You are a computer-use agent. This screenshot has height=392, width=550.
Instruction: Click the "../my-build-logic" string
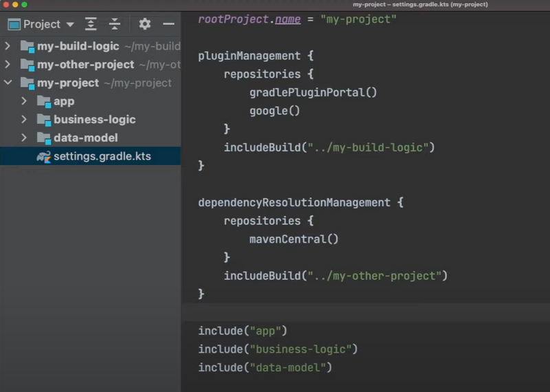(368, 147)
